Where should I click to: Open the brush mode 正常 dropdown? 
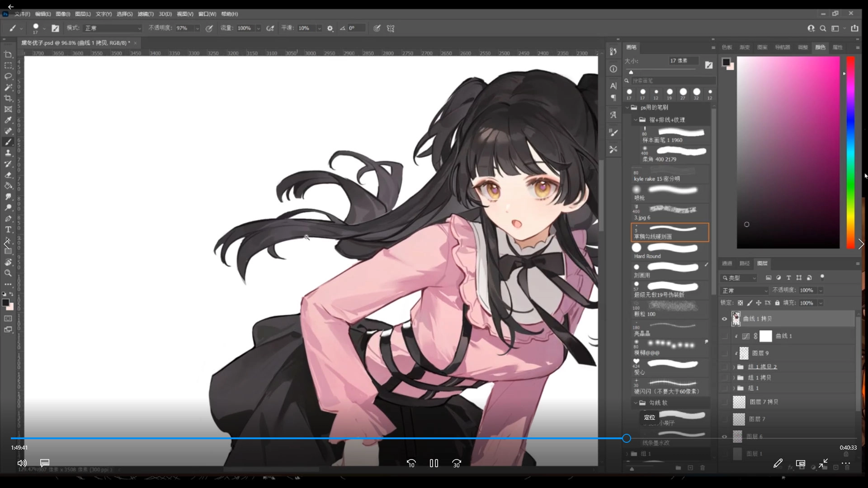(113, 28)
